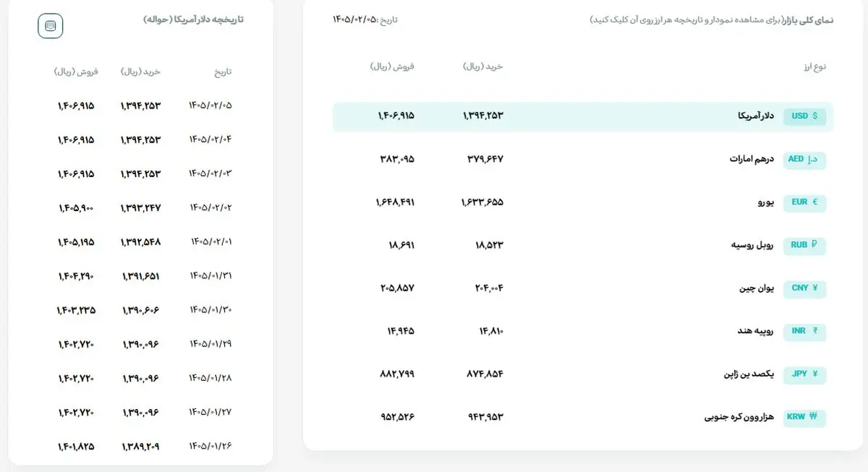Select the 1405/02/05 history row
This screenshot has height=472, width=868.
coord(145,106)
